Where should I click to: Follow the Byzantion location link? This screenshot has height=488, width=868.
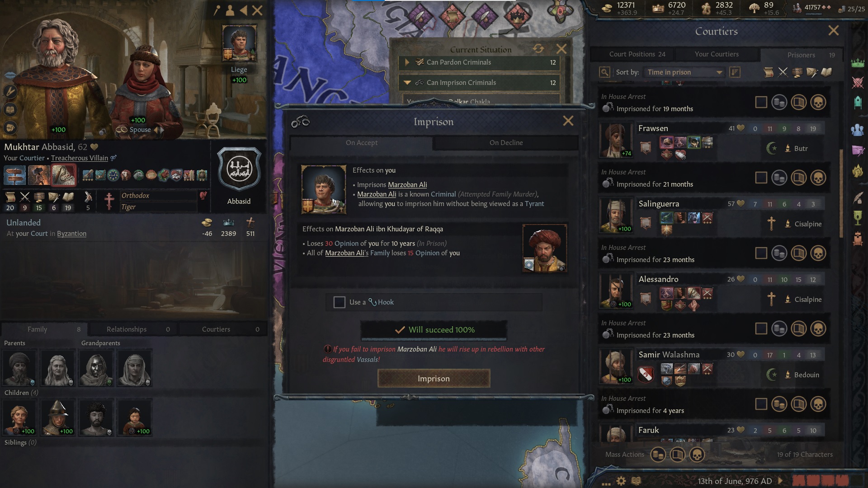click(71, 234)
